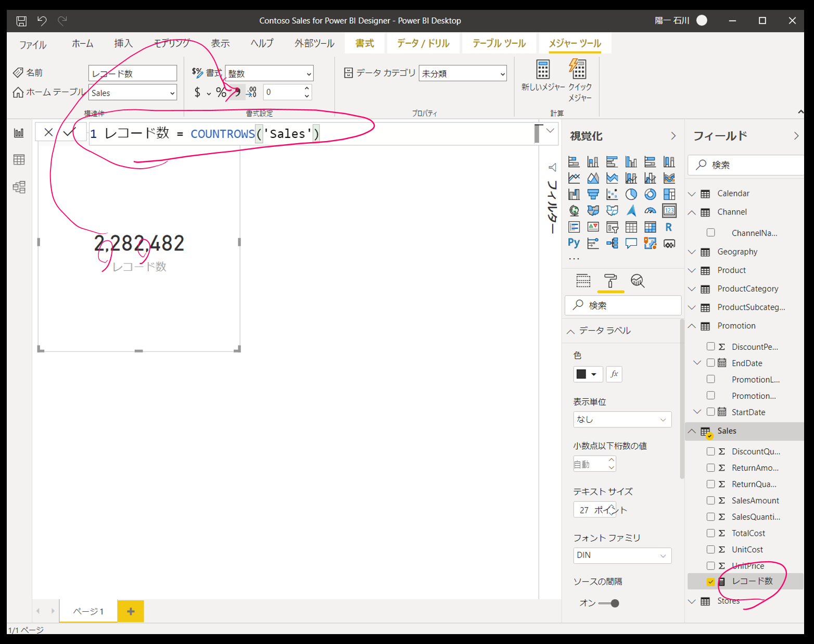Click the クイック メジャー button
The width and height of the screenshot is (814, 644).
[x=580, y=80]
